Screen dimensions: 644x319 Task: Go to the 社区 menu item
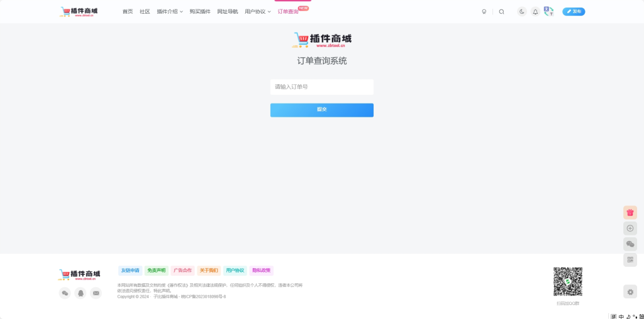(145, 11)
